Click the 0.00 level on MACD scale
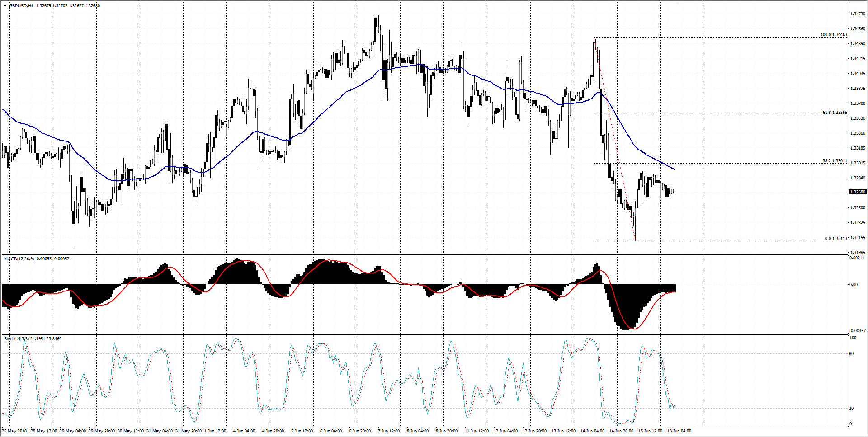868x437 pixels. (x=853, y=285)
